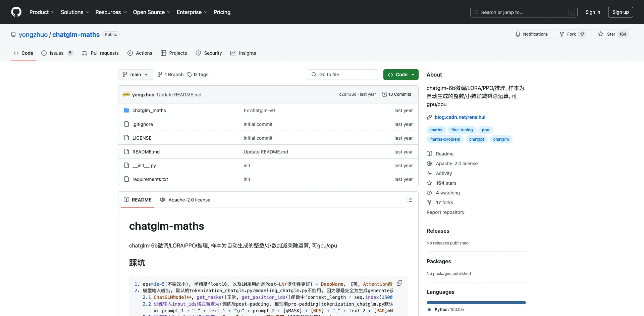Open the README outline icon
Viewport: 644px width, 316px height.
click(410, 200)
